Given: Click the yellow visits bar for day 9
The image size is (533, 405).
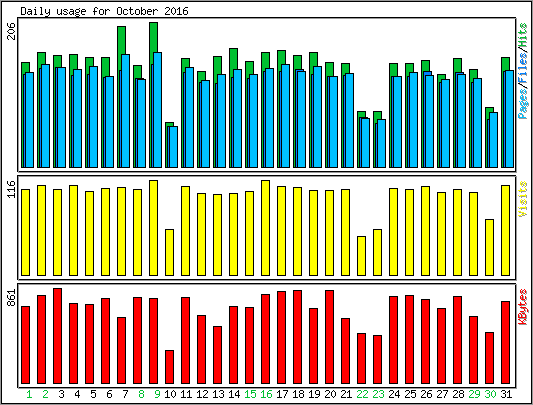Looking at the screenshot, I should pyautogui.click(x=153, y=228).
